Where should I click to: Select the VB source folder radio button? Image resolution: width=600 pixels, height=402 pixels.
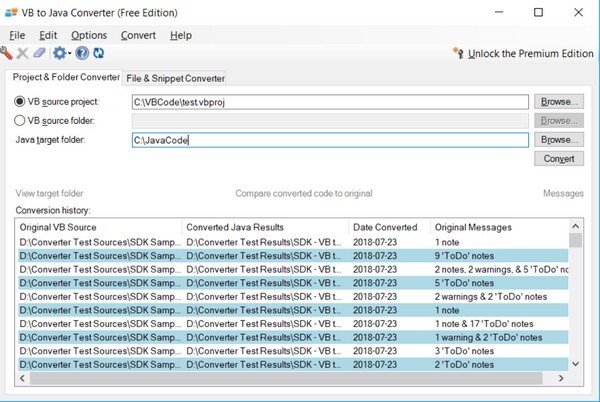click(20, 120)
